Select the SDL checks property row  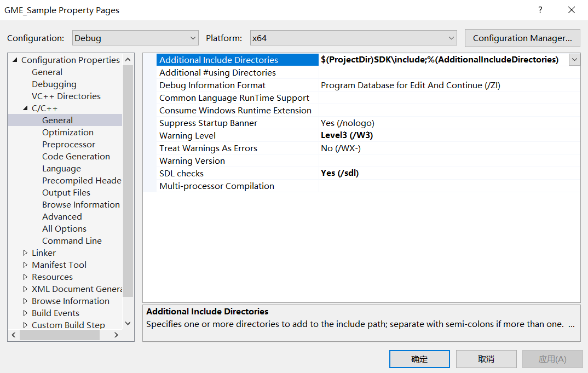(181, 174)
